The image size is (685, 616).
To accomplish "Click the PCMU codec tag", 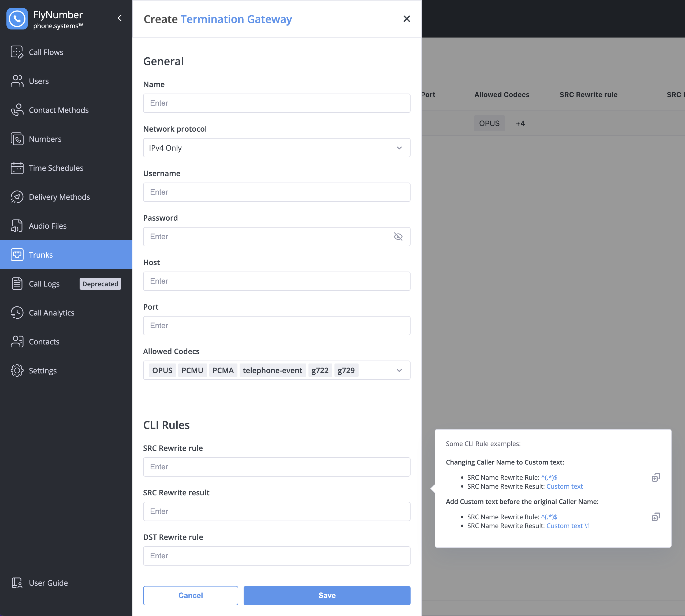I will pos(192,370).
